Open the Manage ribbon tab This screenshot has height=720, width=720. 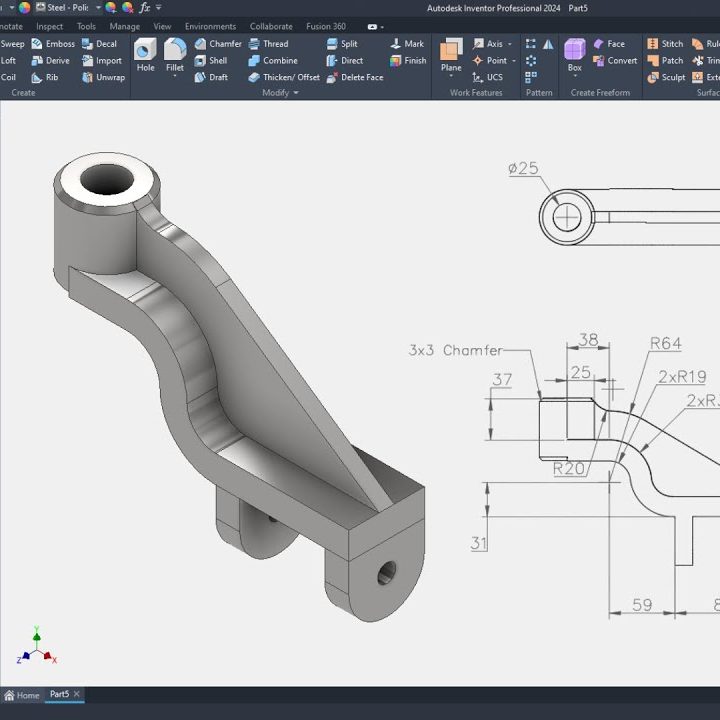tap(124, 27)
